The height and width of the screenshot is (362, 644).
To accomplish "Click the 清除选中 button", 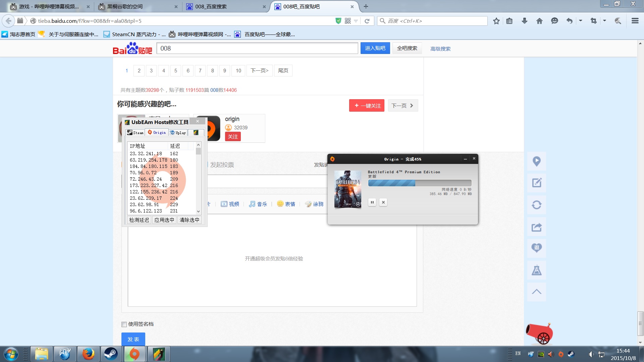I will [190, 220].
